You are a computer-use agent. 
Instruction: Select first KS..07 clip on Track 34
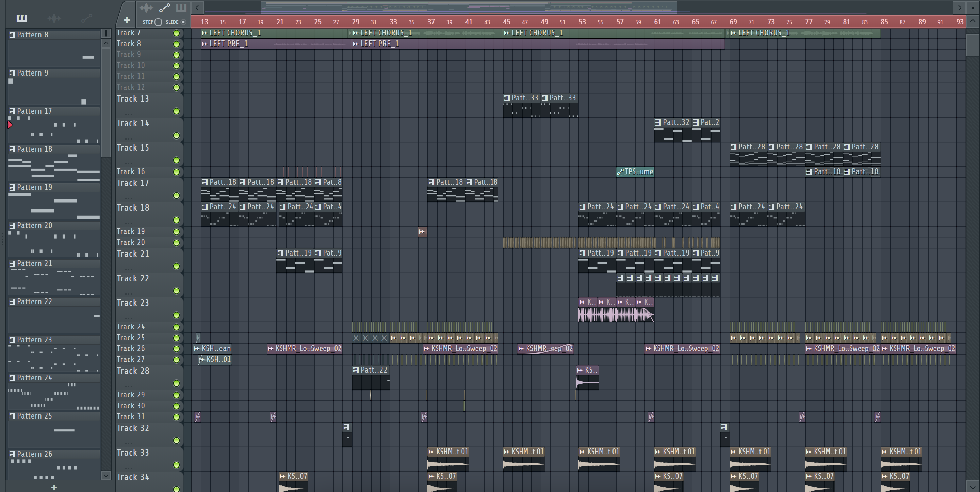point(293,482)
